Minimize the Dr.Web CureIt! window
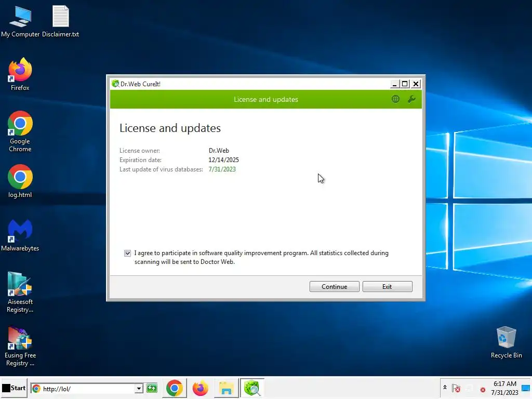This screenshot has height=399, width=532. (x=394, y=84)
